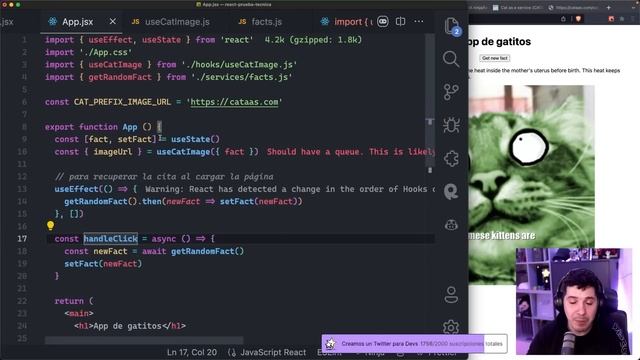Click the Brave shield icon in address bar
Screen dimensions: 640x360
578,19
